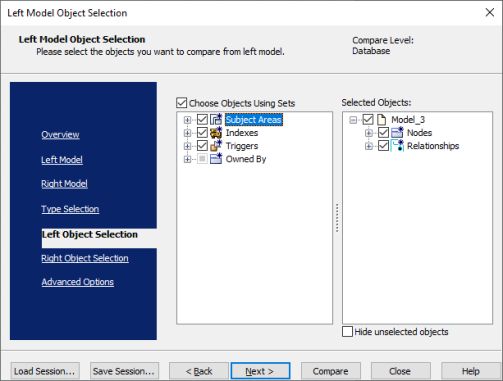Screen dimensions: 503x381
Task: Click the Nodes object icon
Action: click(397, 133)
